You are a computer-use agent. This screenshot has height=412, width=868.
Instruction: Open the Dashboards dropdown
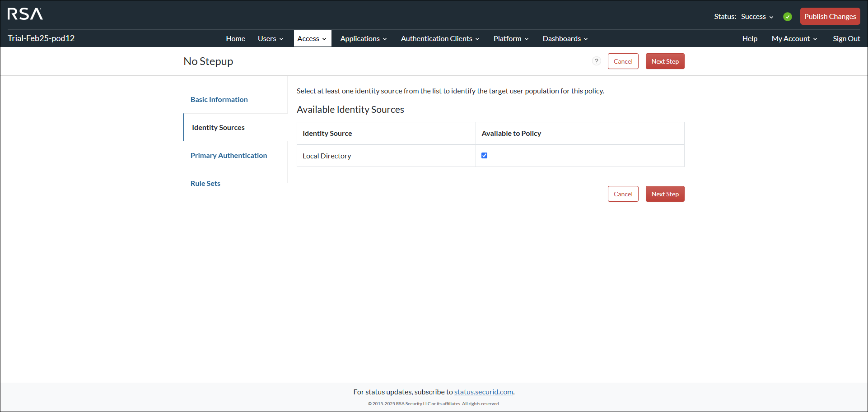564,38
